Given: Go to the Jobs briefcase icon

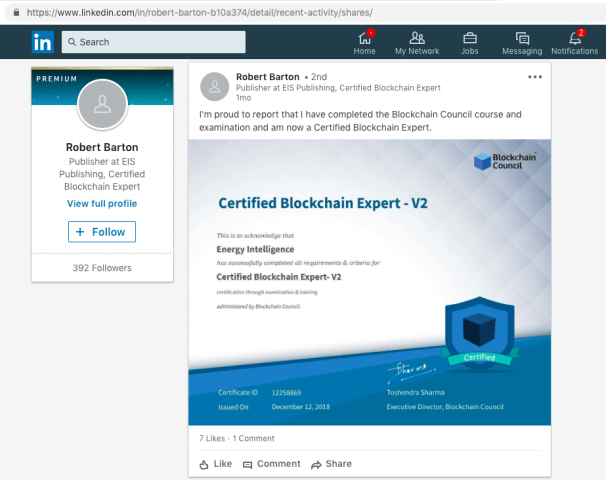Looking at the screenshot, I should pyautogui.click(x=469, y=38).
